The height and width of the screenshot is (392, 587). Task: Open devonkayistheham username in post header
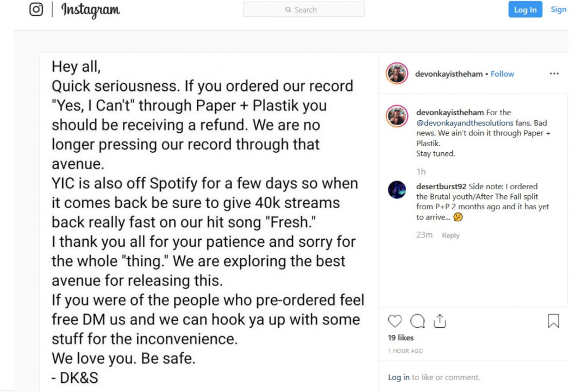coord(449,74)
